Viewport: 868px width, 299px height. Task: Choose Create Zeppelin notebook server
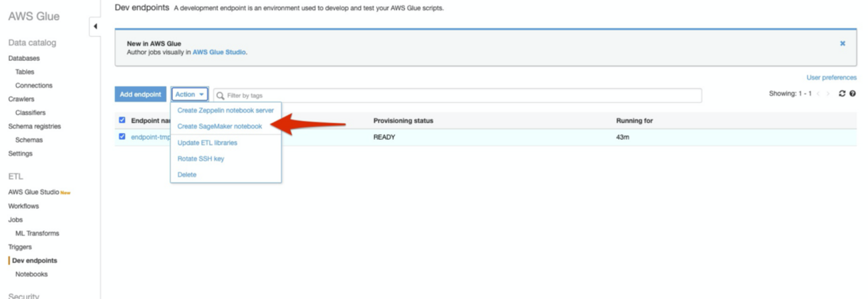pos(225,110)
